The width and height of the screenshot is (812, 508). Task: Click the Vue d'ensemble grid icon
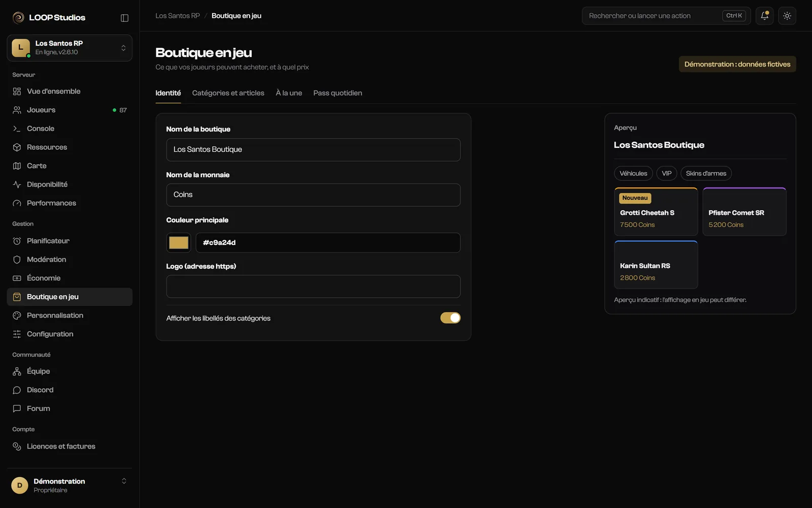coord(17,91)
